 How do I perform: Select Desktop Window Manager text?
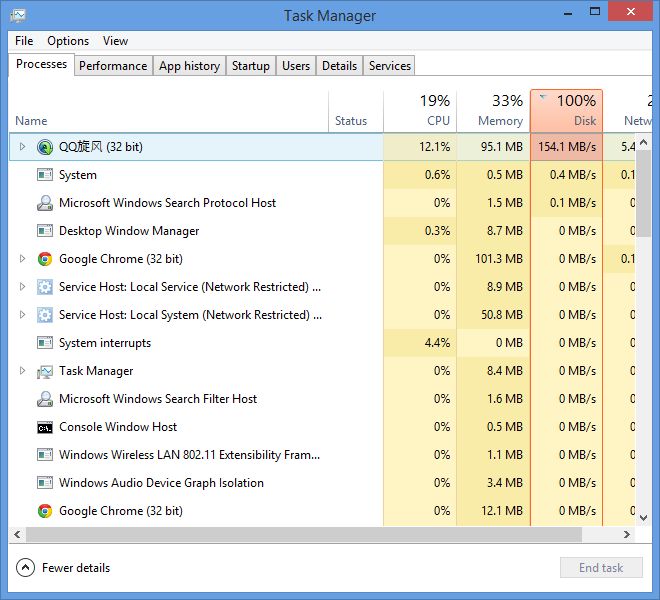click(x=129, y=231)
